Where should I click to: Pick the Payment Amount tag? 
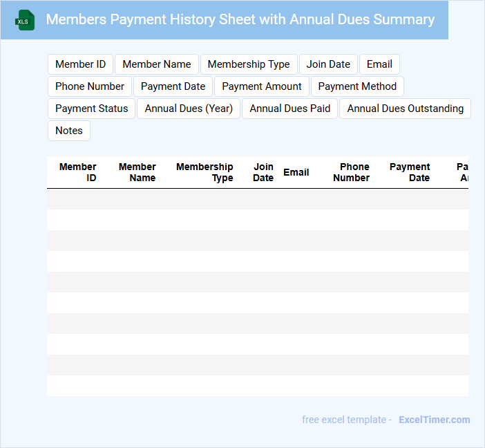pos(262,86)
